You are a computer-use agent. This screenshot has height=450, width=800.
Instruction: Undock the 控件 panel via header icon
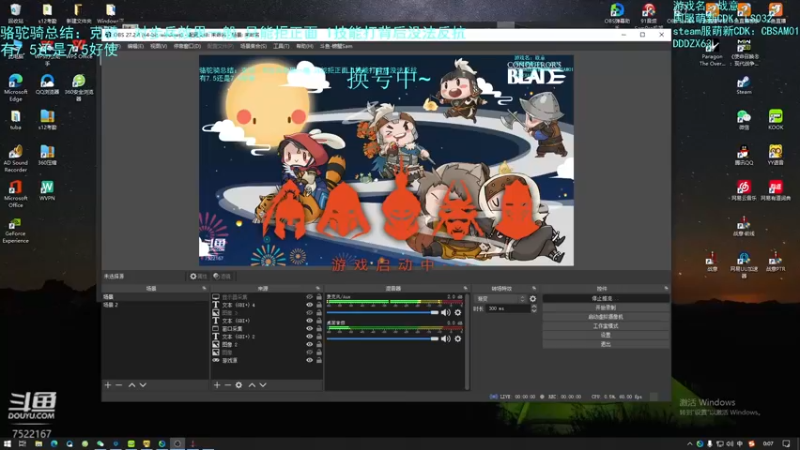[666, 288]
